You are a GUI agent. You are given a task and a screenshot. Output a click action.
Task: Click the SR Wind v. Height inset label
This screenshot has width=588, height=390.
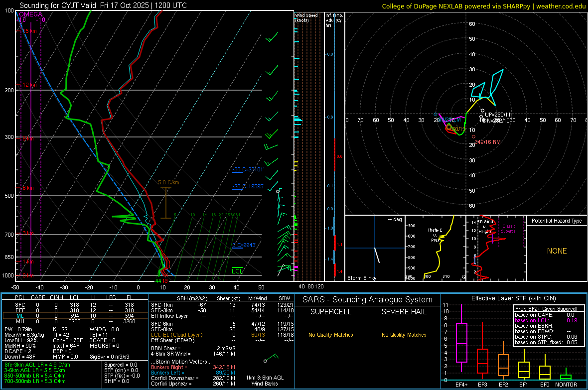[x=485, y=227]
